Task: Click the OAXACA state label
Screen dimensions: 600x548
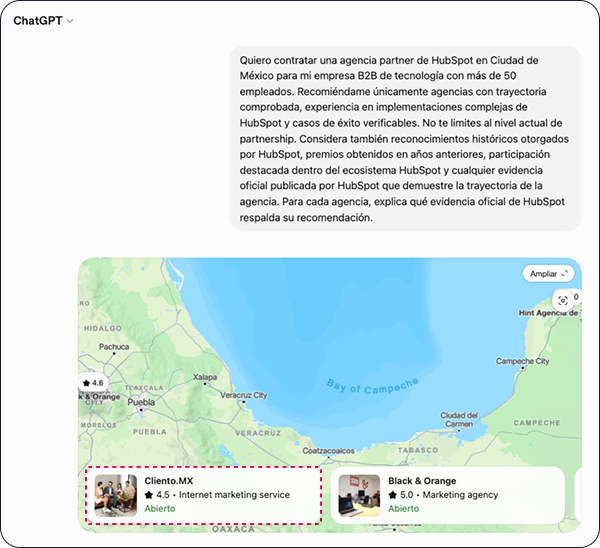Action: (x=233, y=529)
